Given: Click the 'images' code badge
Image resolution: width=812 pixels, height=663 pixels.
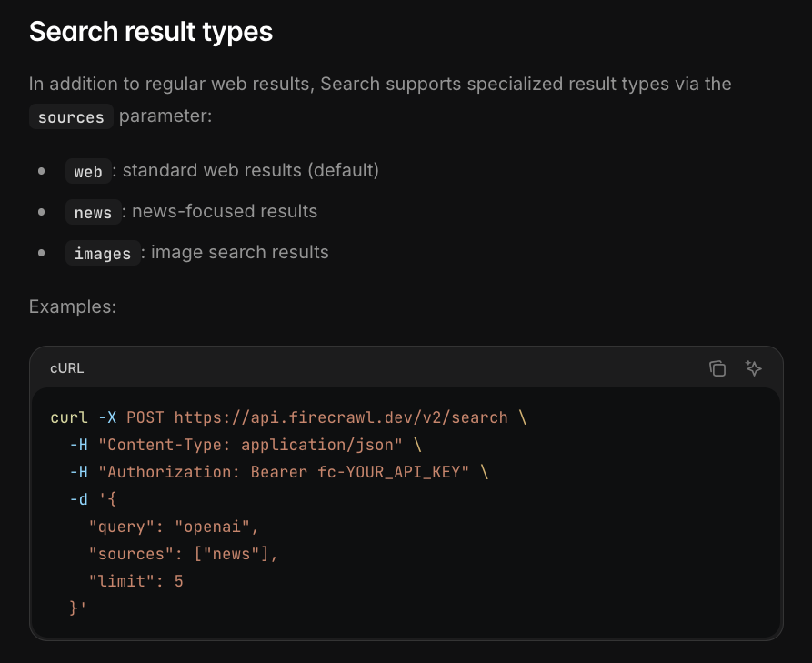Looking at the screenshot, I should (x=103, y=254).
